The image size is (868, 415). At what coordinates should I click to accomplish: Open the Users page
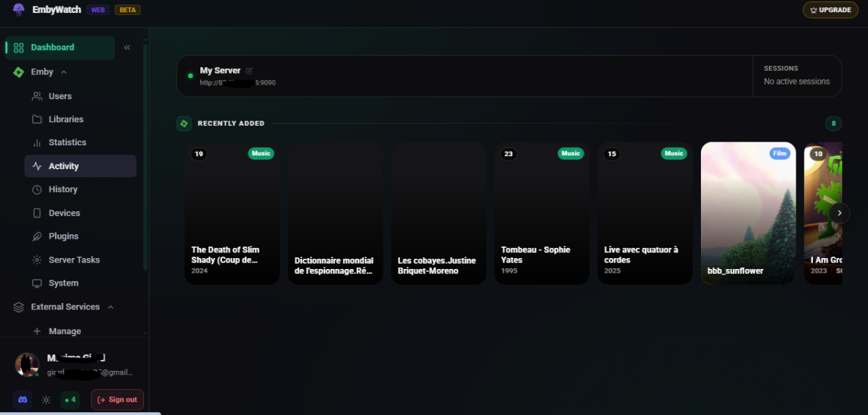60,96
